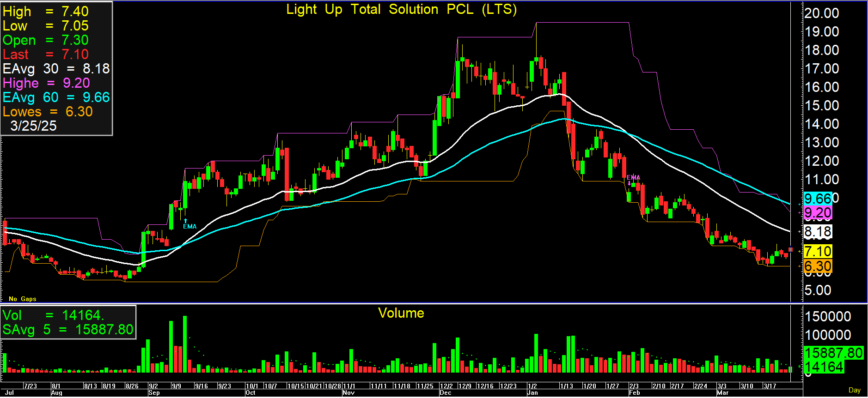Click the magenta 9.20 price tag on the axis
The height and width of the screenshot is (398, 868).
tap(818, 213)
